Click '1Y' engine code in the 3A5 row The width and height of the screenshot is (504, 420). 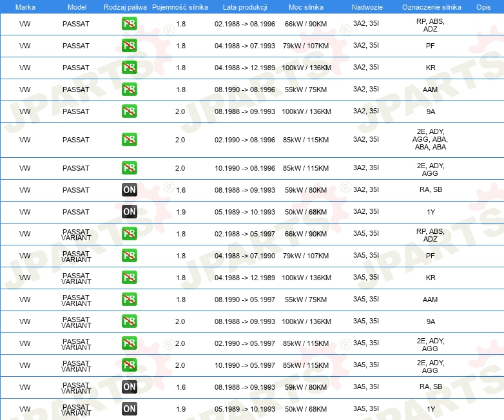pos(431,409)
